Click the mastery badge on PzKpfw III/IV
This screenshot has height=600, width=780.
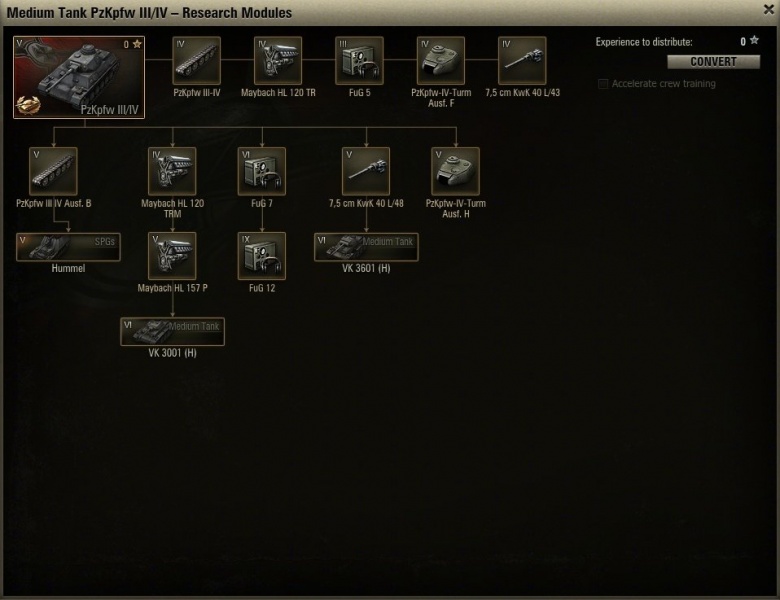pos(28,105)
